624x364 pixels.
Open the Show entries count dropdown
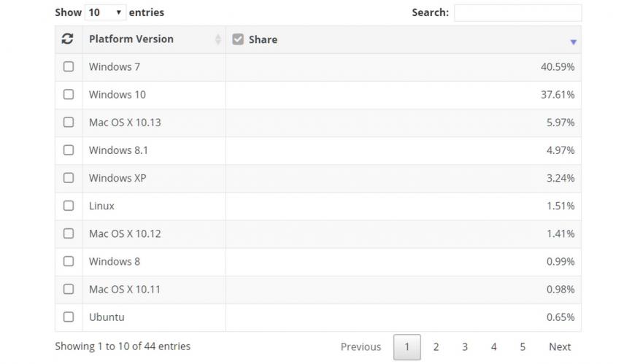(105, 12)
